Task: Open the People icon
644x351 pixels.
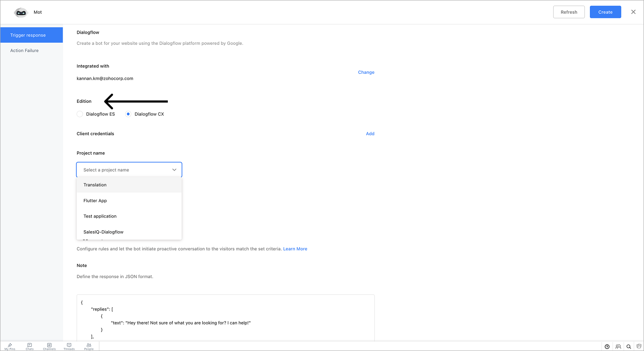Action: pyautogui.click(x=89, y=346)
